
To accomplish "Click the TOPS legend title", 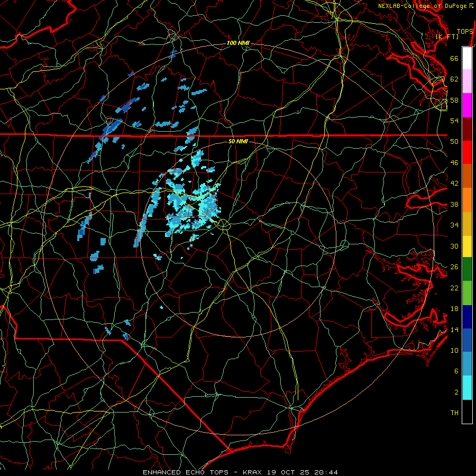I will click(465, 32).
